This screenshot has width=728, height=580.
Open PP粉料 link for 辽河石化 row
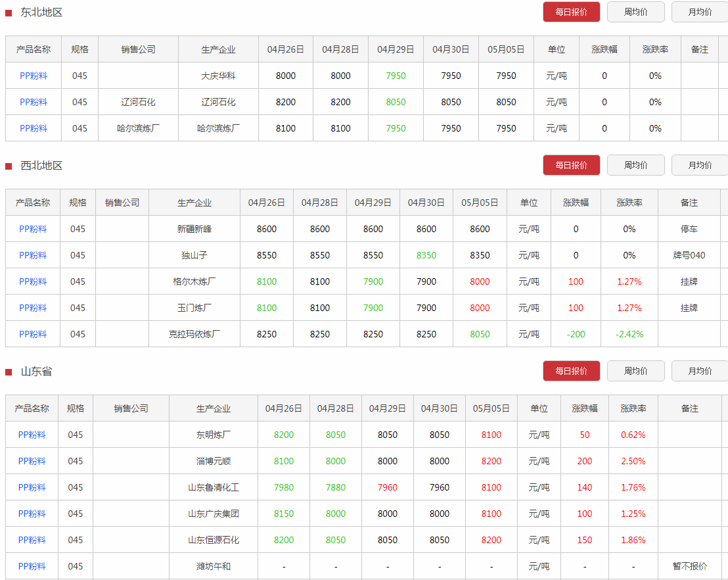click(34, 102)
